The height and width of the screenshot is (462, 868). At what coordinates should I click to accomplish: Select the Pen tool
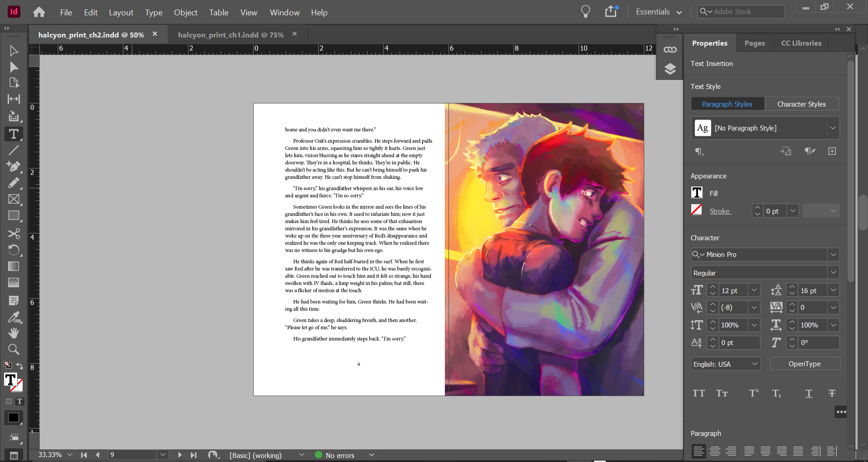click(x=14, y=167)
